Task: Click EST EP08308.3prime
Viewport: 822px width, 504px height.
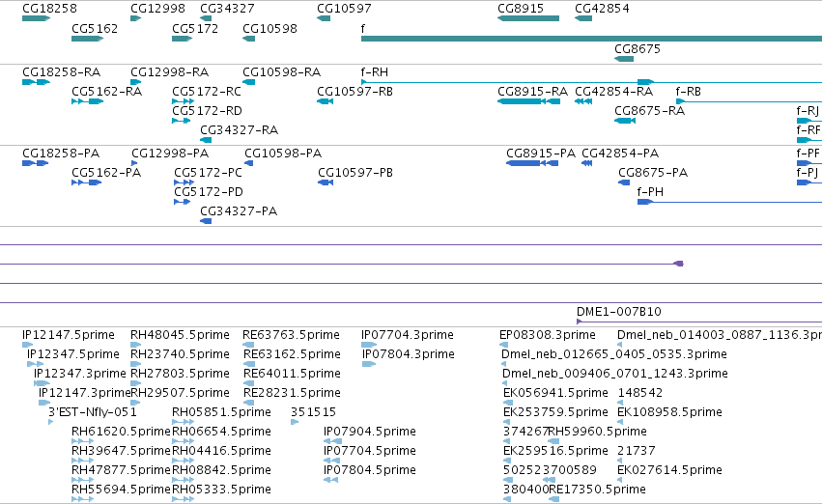Action: pyautogui.click(x=548, y=334)
